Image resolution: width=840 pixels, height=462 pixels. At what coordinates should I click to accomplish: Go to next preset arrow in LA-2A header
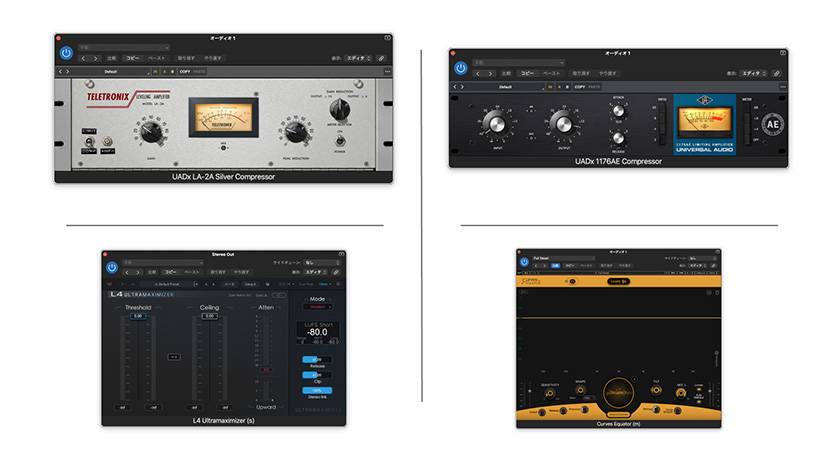pos(68,72)
